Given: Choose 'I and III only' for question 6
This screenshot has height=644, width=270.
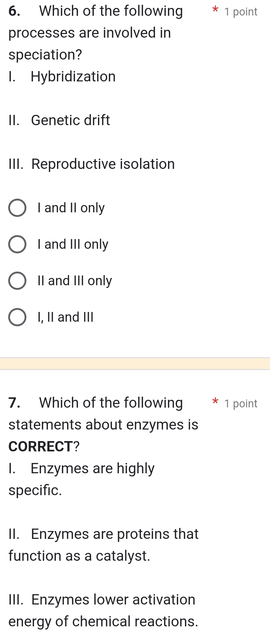Looking at the screenshot, I should point(17,244).
